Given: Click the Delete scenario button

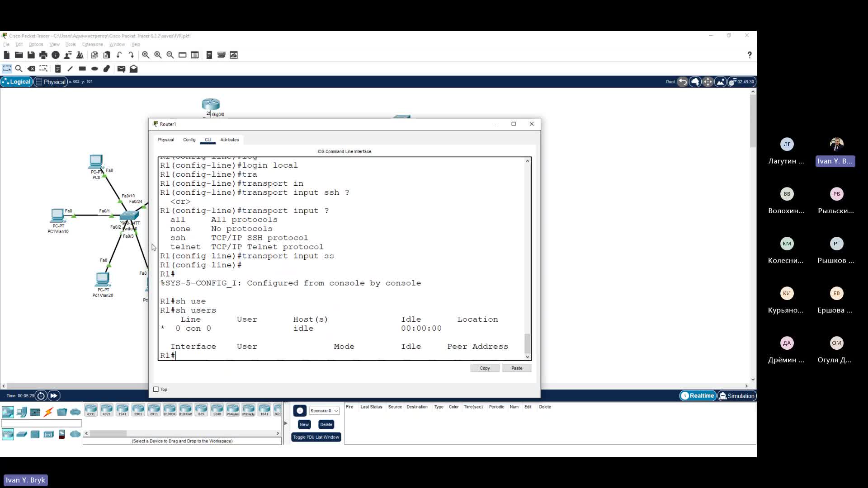Looking at the screenshot, I should point(326,425).
